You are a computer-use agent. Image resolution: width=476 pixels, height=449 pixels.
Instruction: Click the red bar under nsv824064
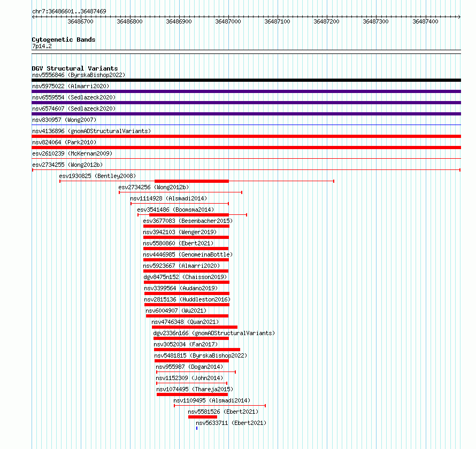click(x=246, y=148)
